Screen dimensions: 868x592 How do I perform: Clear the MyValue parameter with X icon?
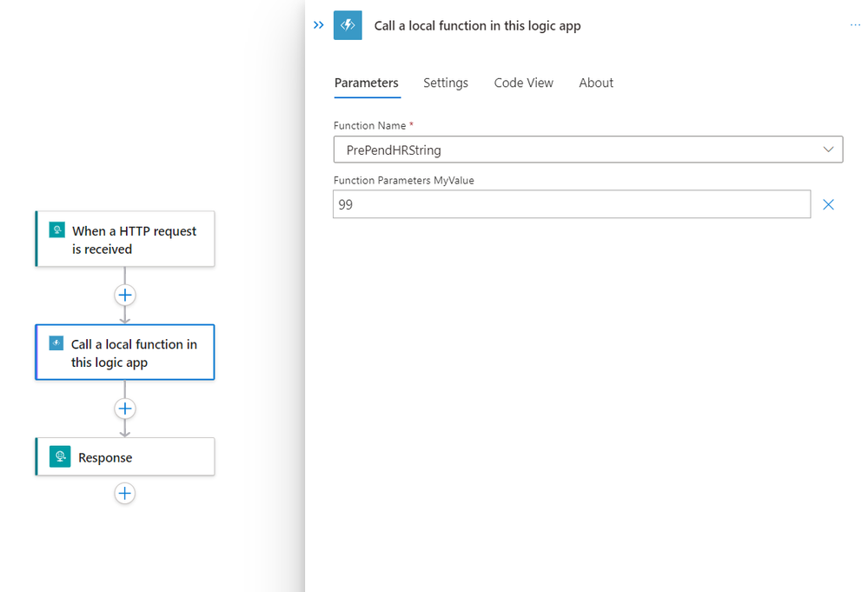click(828, 204)
